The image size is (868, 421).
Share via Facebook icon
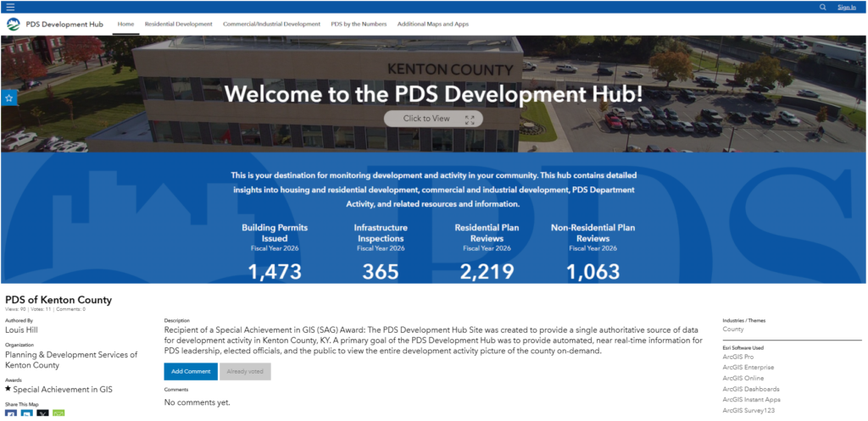(x=11, y=414)
